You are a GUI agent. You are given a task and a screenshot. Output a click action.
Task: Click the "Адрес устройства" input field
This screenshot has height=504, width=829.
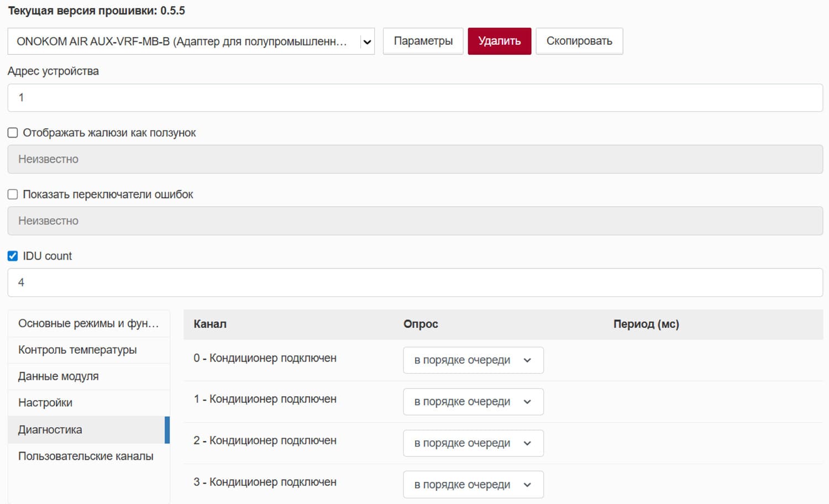(414, 97)
